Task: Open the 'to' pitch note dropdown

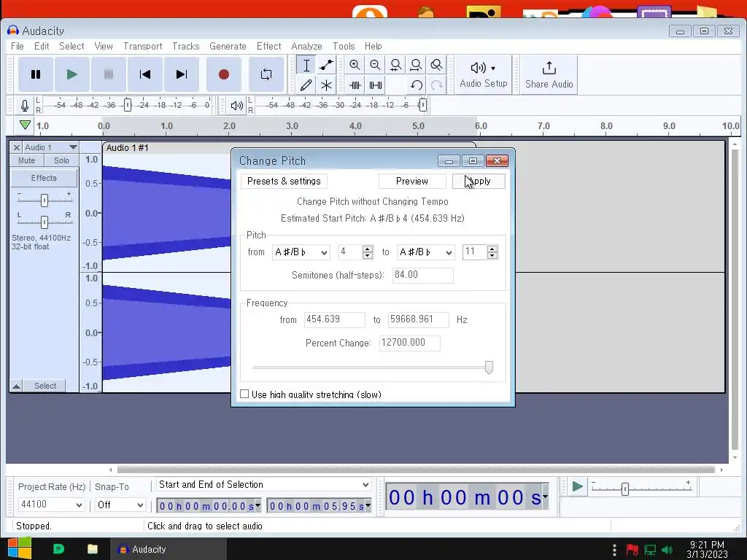Action: point(425,252)
